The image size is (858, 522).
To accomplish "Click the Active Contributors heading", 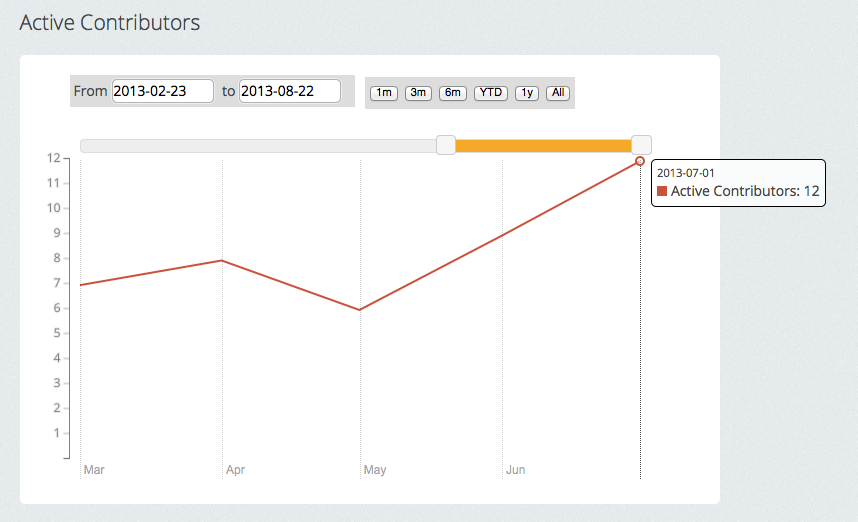I will click(x=110, y=22).
